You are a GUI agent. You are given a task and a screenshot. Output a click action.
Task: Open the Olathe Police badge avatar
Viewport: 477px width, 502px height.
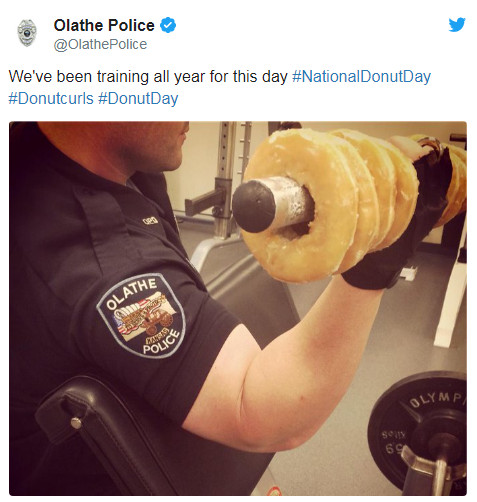(x=27, y=33)
